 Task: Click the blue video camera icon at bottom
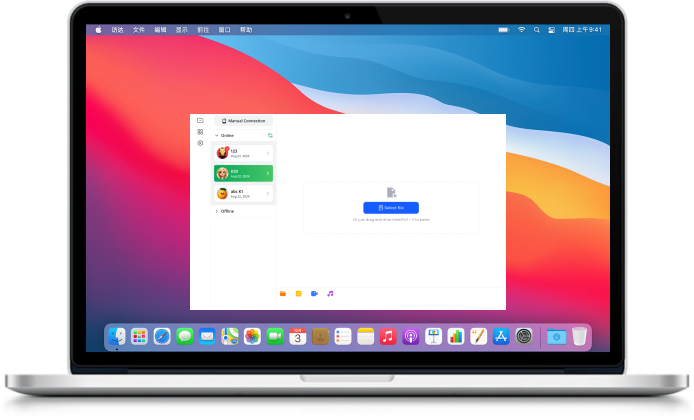(314, 293)
